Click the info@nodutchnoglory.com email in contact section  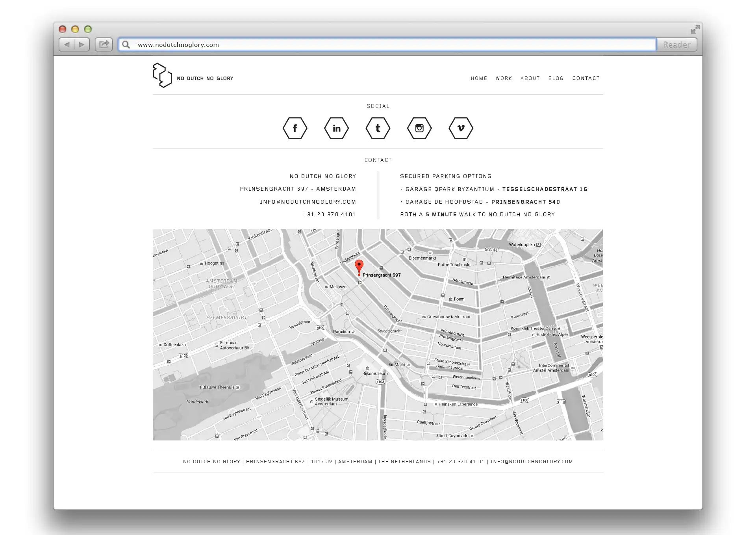click(308, 202)
